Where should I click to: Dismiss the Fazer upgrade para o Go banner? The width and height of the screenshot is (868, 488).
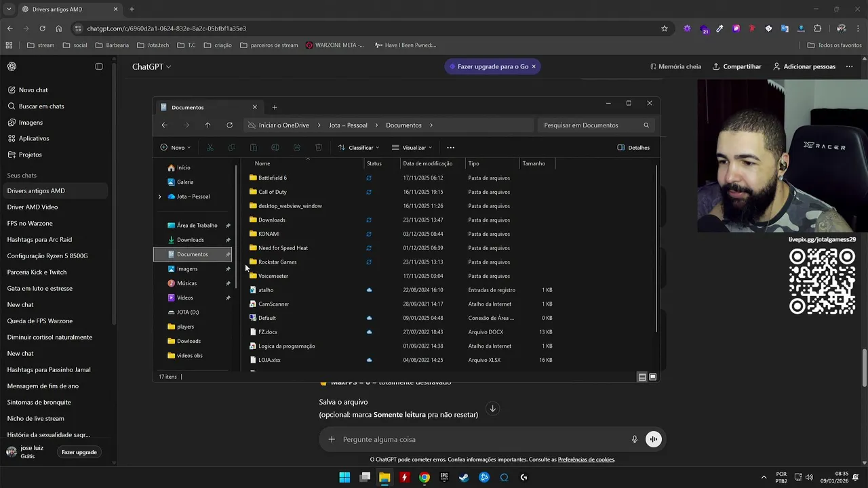coord(534,66)
